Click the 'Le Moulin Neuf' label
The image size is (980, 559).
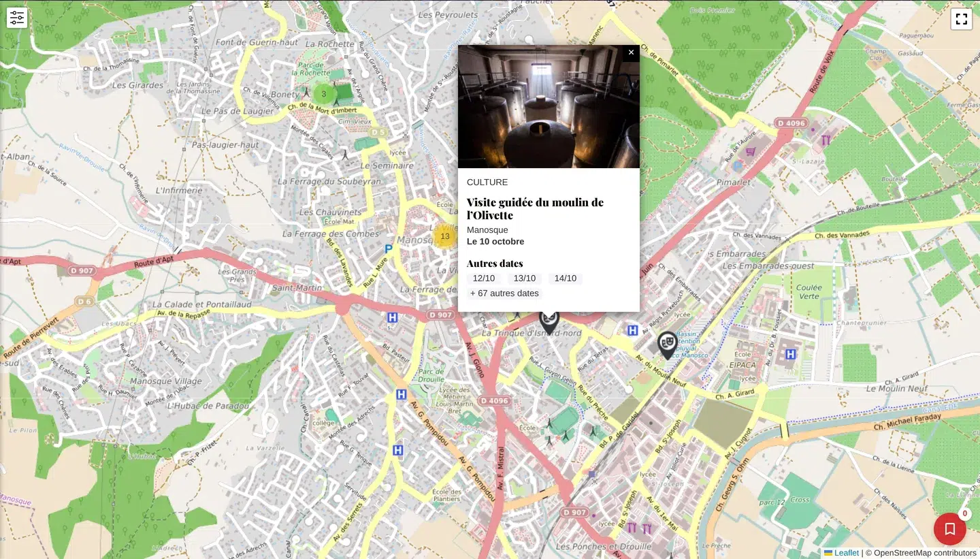[x=896, y=388]
